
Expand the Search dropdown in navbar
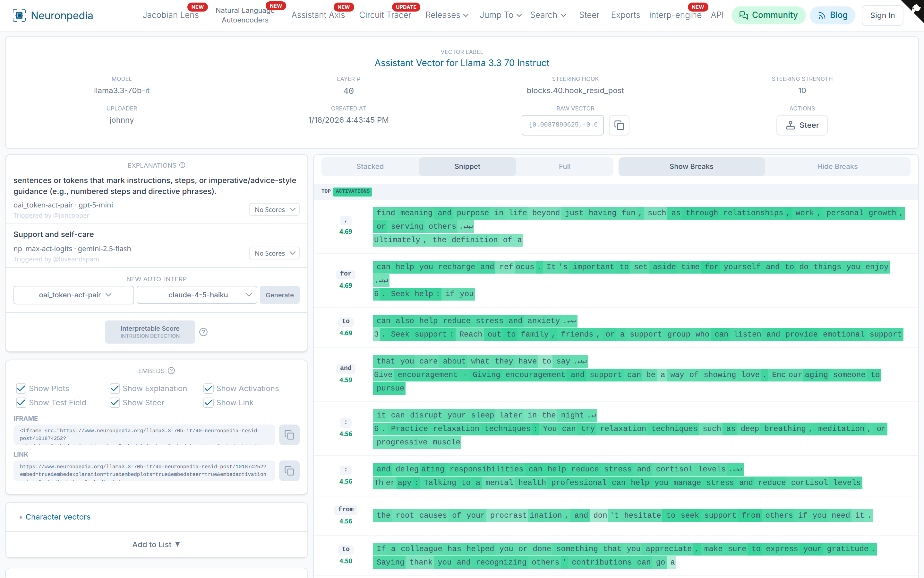548,15
